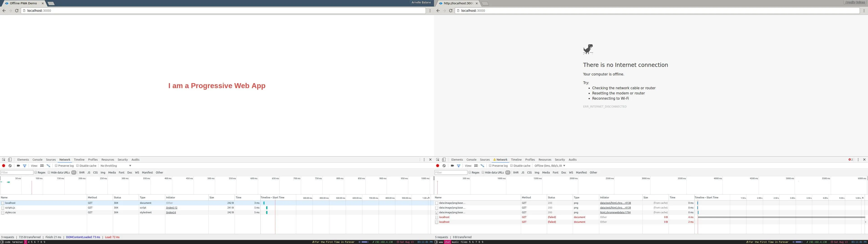
Task: Toggle device toolbar in left DevTools
Action: coord(10,160)
